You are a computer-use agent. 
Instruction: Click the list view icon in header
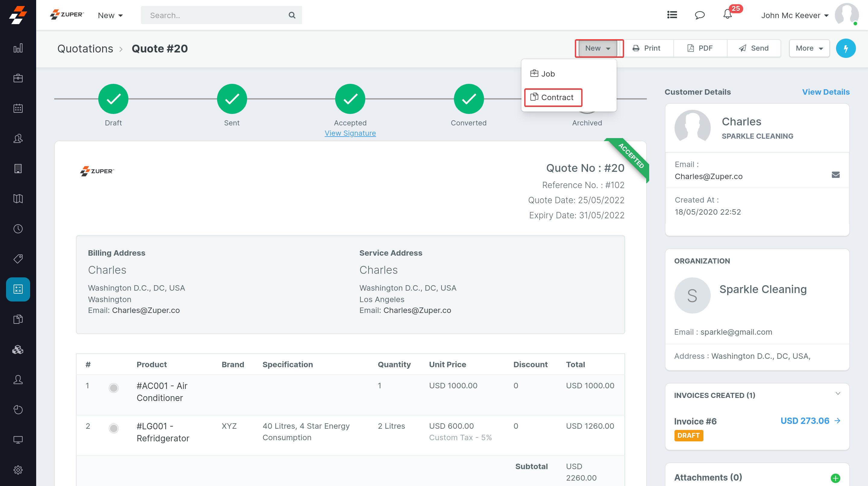[672, 15]
